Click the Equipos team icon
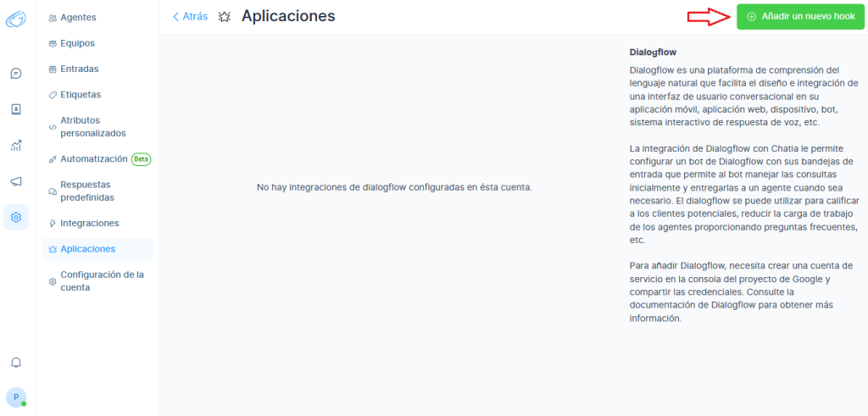 click(53, 43)
